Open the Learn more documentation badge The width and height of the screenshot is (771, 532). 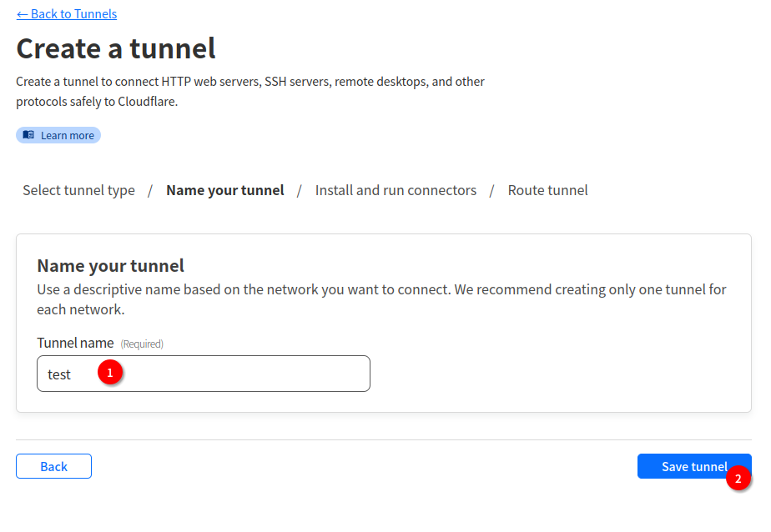click(58, 135)
